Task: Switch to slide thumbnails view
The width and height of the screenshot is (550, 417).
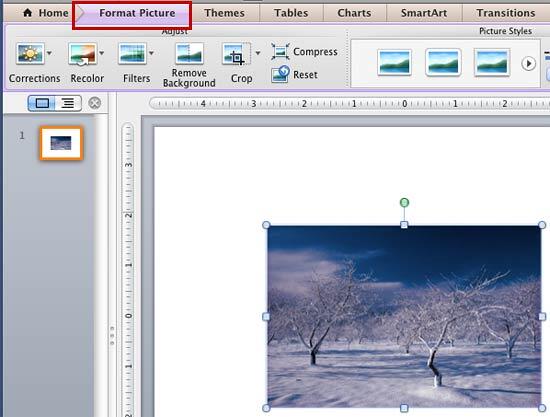Action: click(x=42, y=103)
